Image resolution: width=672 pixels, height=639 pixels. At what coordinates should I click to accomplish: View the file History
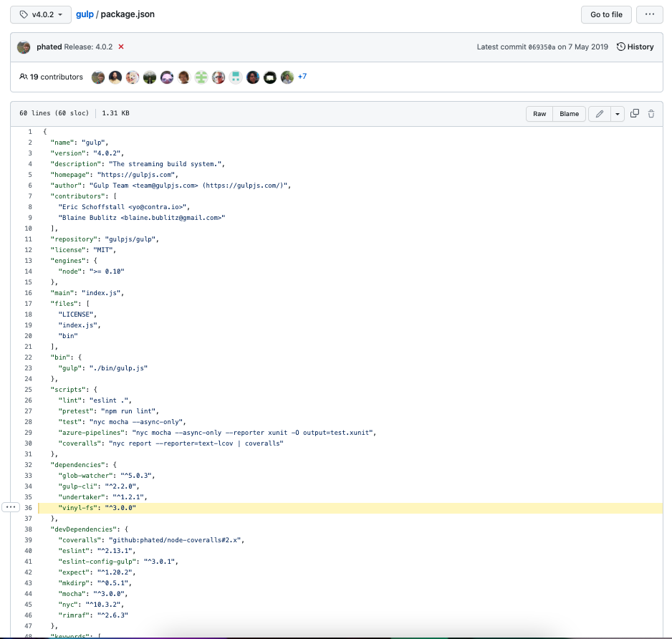click(635, 47)
